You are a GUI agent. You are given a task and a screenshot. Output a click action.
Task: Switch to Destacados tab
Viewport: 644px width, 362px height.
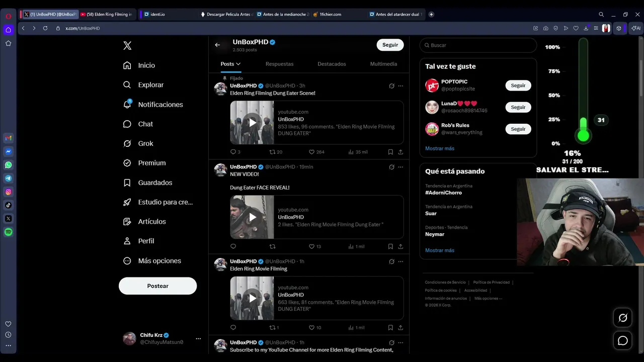click(332, 64)
